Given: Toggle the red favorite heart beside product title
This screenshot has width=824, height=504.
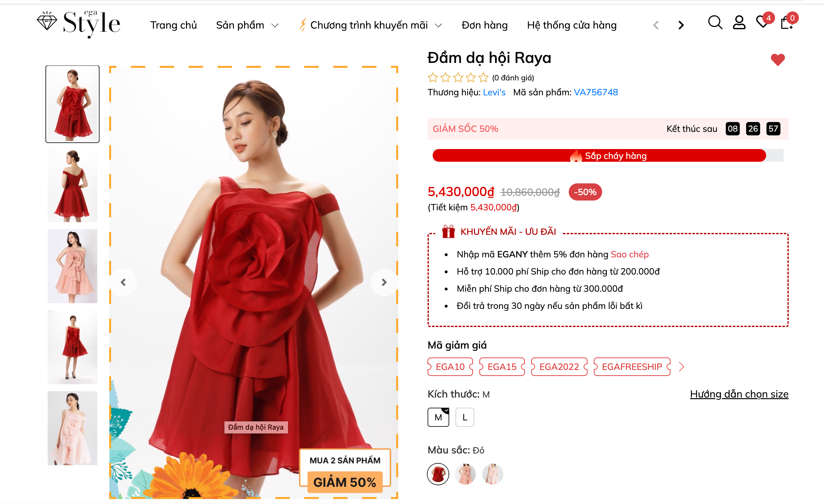Looking at the screenshot, I should (778, 60).
